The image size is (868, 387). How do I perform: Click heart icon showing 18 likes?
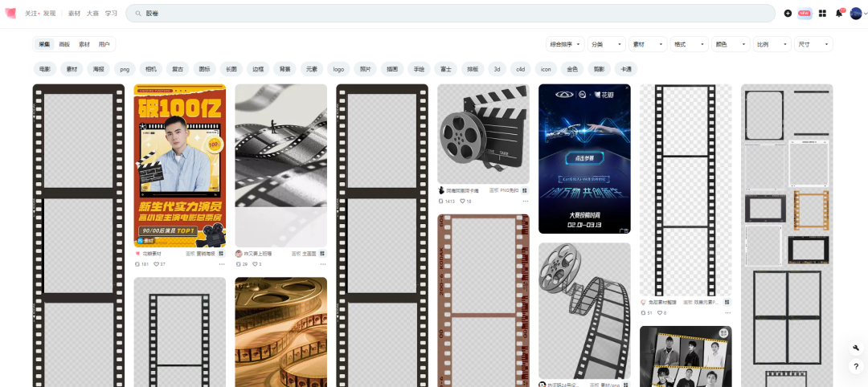coord(463,201)
